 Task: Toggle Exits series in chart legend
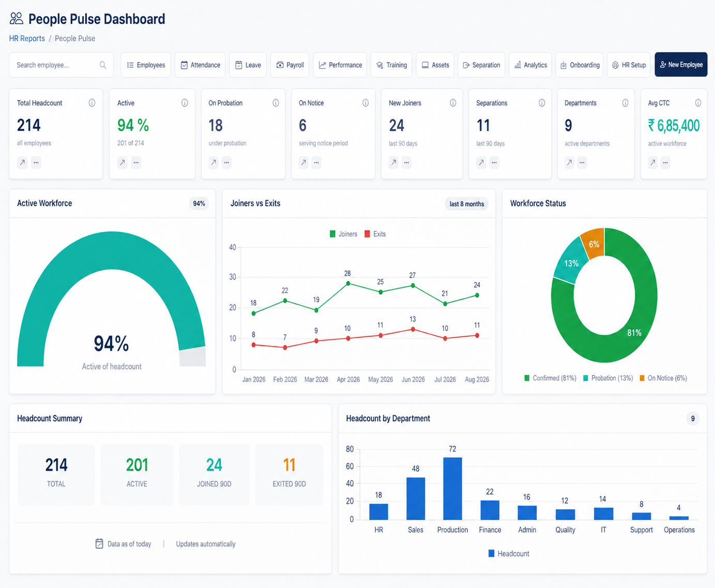[375, 234]
